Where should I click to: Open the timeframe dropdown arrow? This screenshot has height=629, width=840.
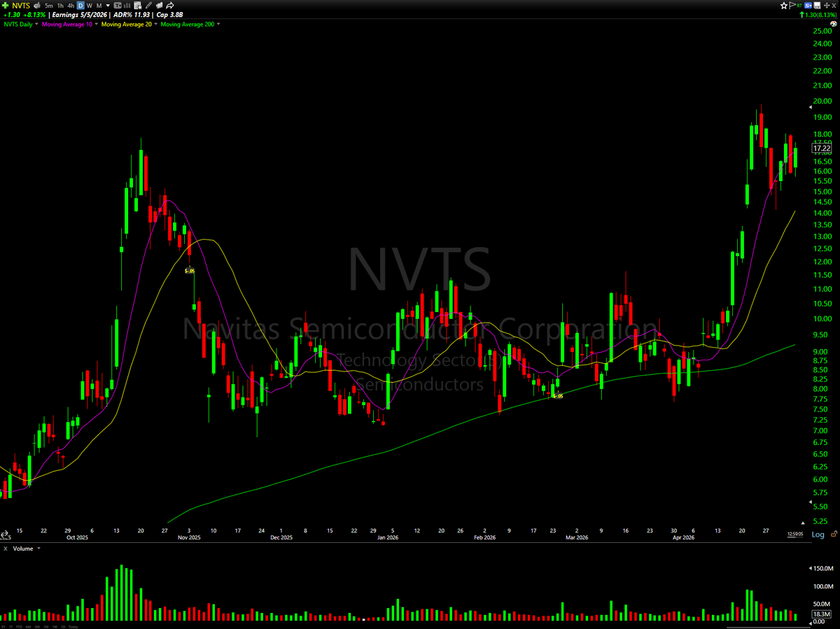tap(108, 6)
